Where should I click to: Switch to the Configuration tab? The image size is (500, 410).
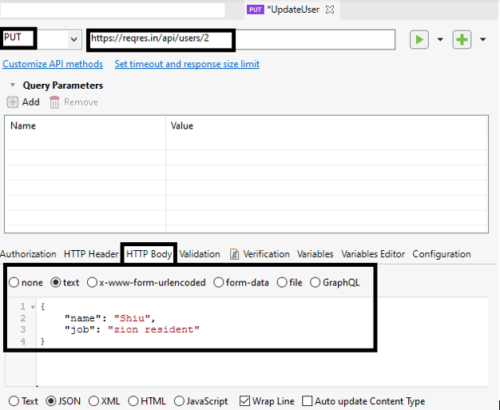pyautogui.click(x=442, y=254)
